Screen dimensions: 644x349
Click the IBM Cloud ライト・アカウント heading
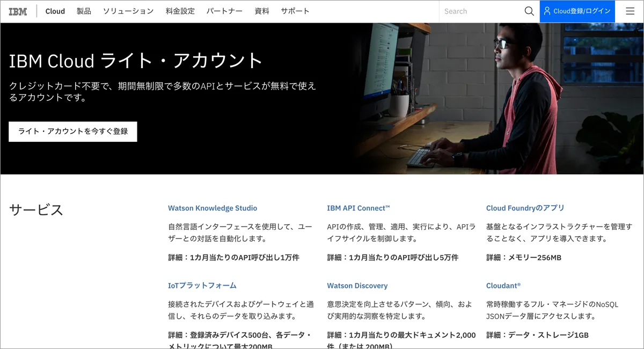pos(136,61)
